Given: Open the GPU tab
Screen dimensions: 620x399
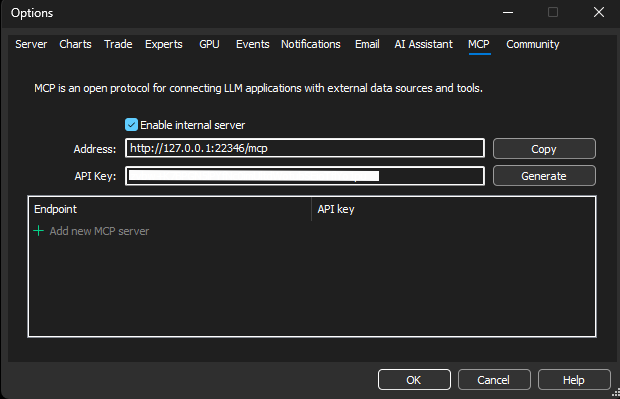Looking at the screenshot, I should click(x=209, y=44).
